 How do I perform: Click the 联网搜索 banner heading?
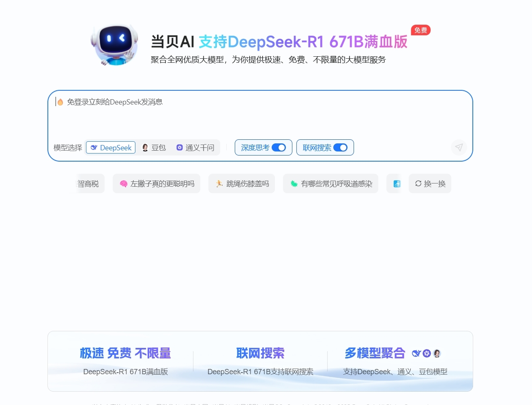[260, 353]
